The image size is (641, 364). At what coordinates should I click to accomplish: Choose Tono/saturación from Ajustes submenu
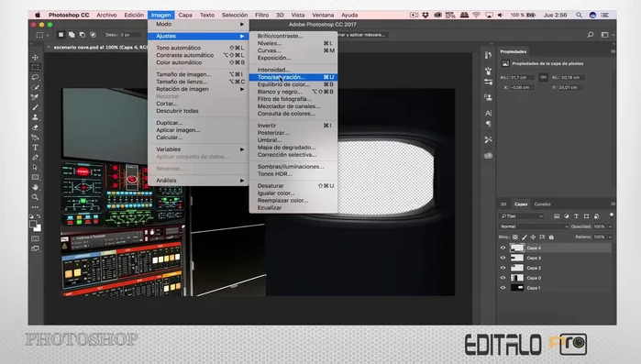pos(293,77)
